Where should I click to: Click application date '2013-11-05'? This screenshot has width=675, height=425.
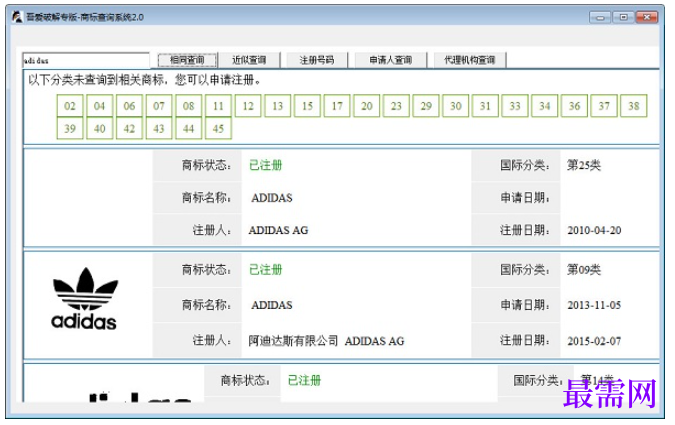[594, 305]
